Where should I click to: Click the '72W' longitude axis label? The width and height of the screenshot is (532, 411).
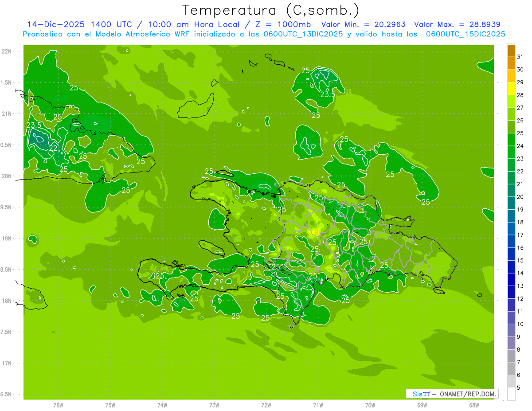click(x=266, y=405)
